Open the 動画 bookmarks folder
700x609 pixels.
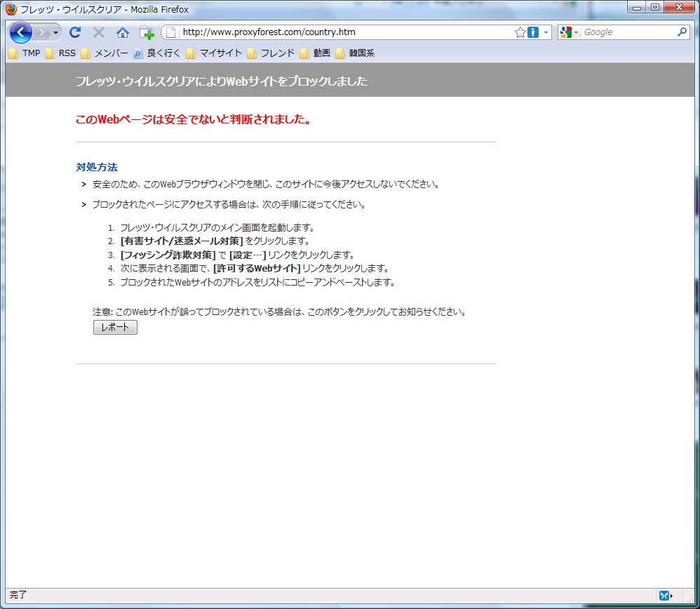click(x=315, y=53)
